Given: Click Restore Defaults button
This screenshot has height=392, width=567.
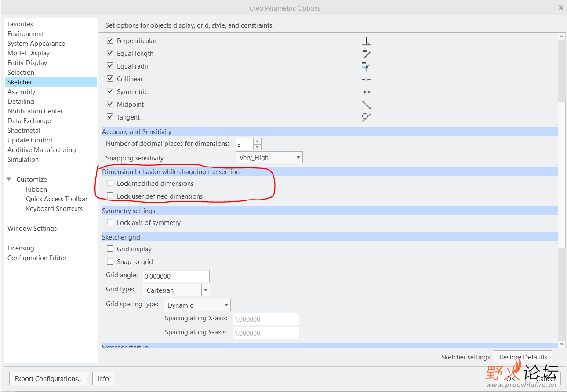Looking at the screenshot, I should [x=523, y=357].
